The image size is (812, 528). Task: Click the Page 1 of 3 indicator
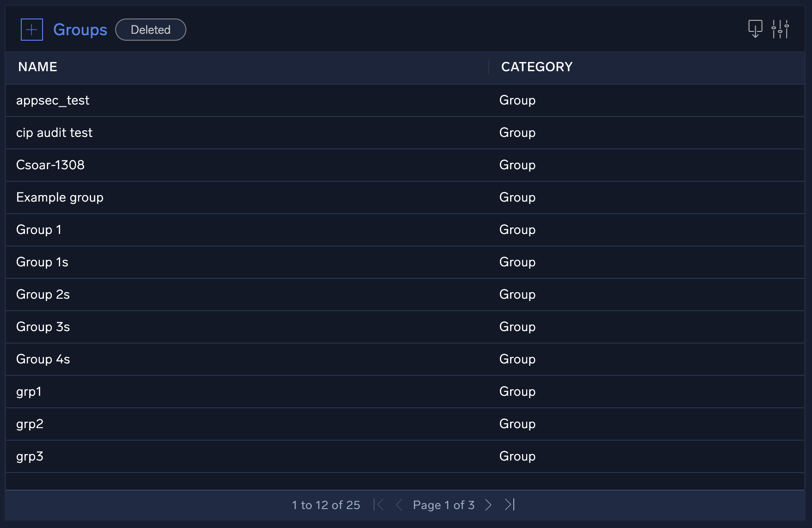[443, 505]
